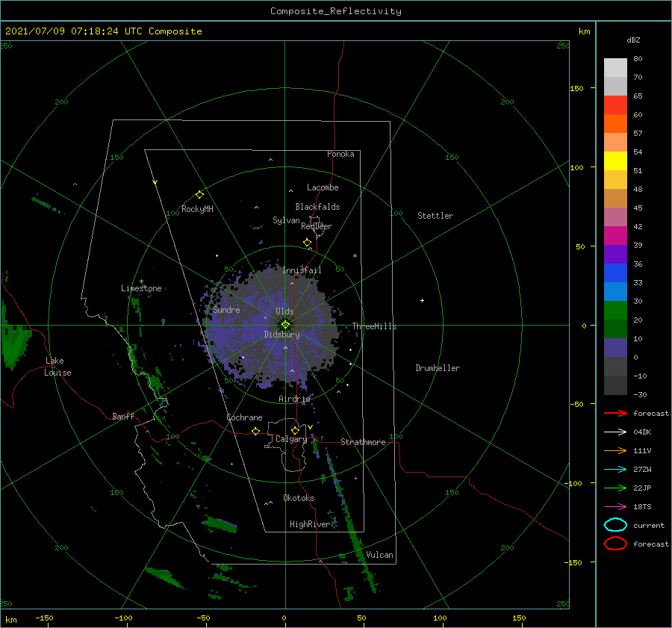Click the asterisk marker southwest of Stettler
Image resolution: width=672 pixels, height=628 pixels.
355,256
